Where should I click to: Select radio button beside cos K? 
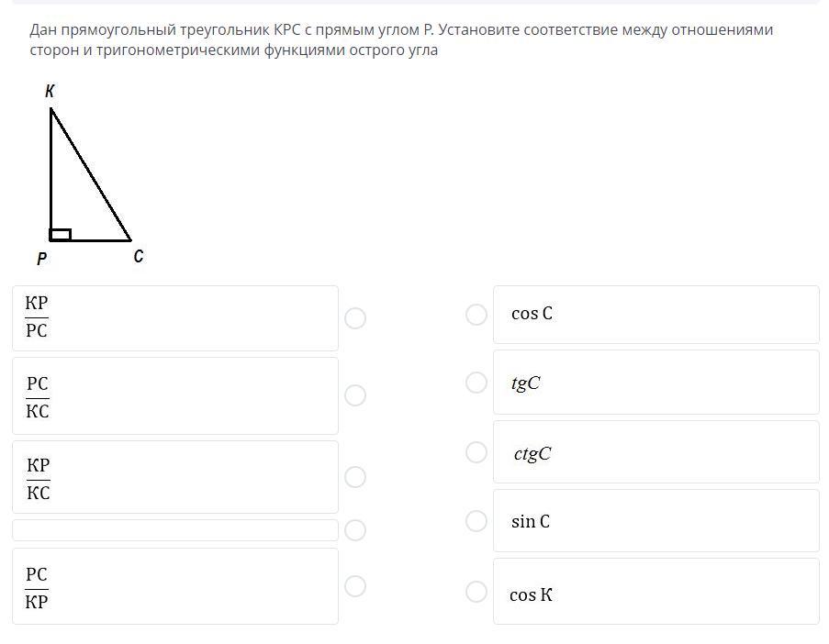[x=476, y=592]
